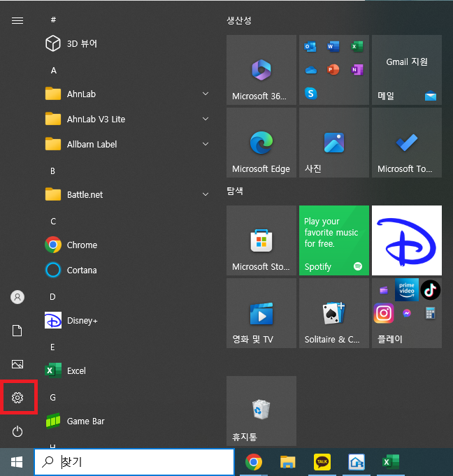Open Cortana in the app list
The image size is (453, 476).
[x=126, y=270]
